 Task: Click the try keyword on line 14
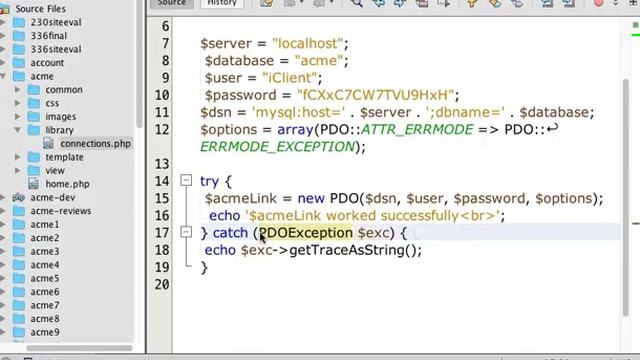tap(209, 181)
